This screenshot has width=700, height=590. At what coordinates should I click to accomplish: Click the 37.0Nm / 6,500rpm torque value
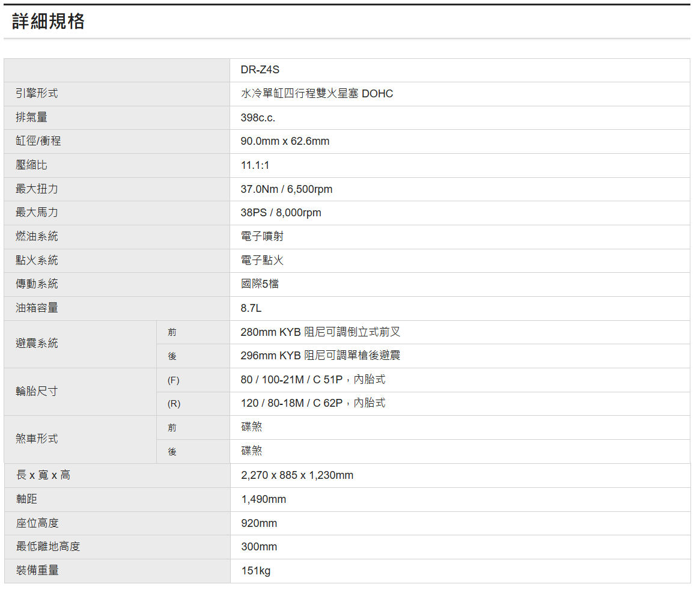pyautogui.click(x=286, y=189)
